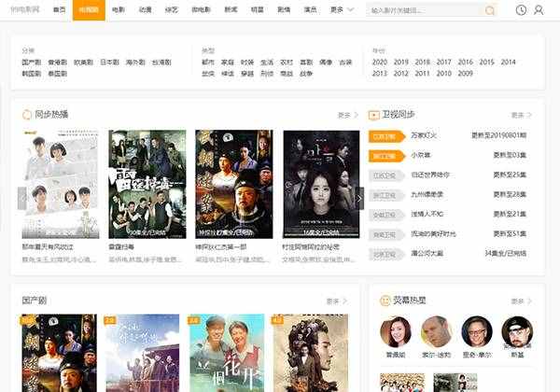Open 国产剧 poster with side-profile man
Image resolution: width=560 pixels, height=392 pixels.
[x=310, y=353]
